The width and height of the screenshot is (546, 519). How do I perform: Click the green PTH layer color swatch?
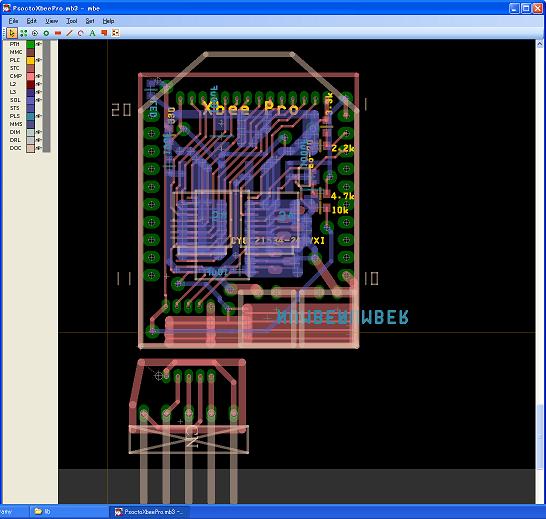tap(31, 44)
